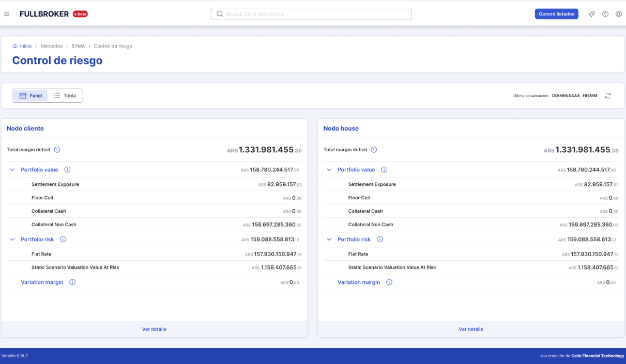Click info icon beside Portfolio value in Nodo cliente
This screenshot has height=364, width=626.
tap(67, 169)
